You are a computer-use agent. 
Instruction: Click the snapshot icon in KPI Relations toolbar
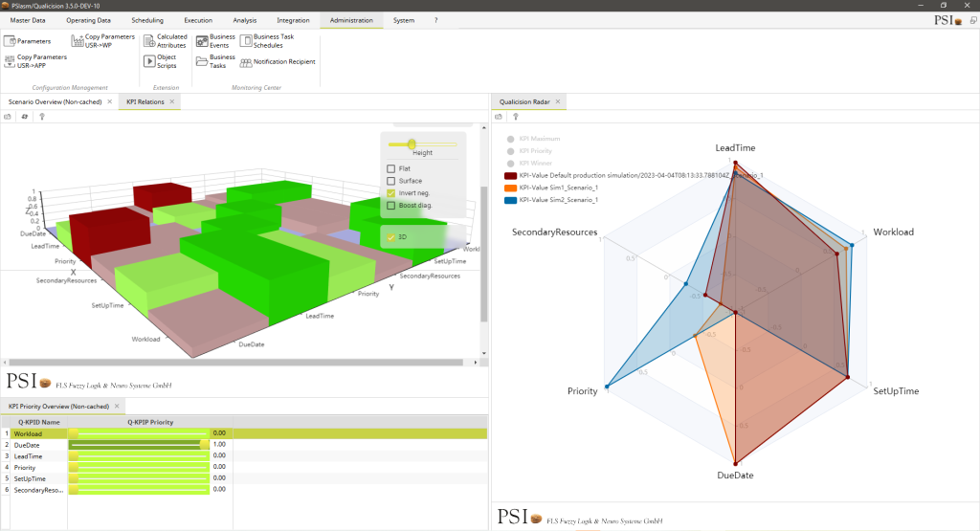click(8, 117)
